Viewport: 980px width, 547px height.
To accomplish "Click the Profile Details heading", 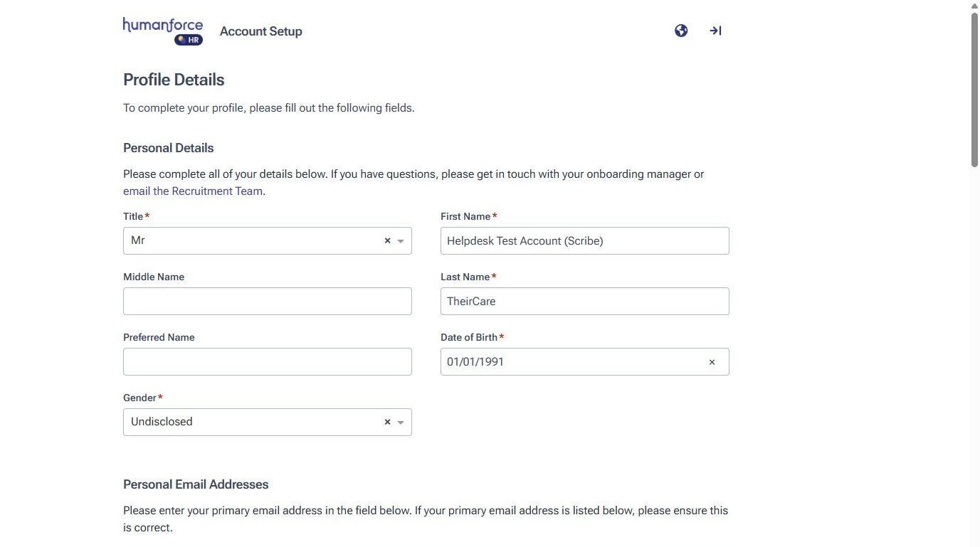I will [x=174, y=80].
